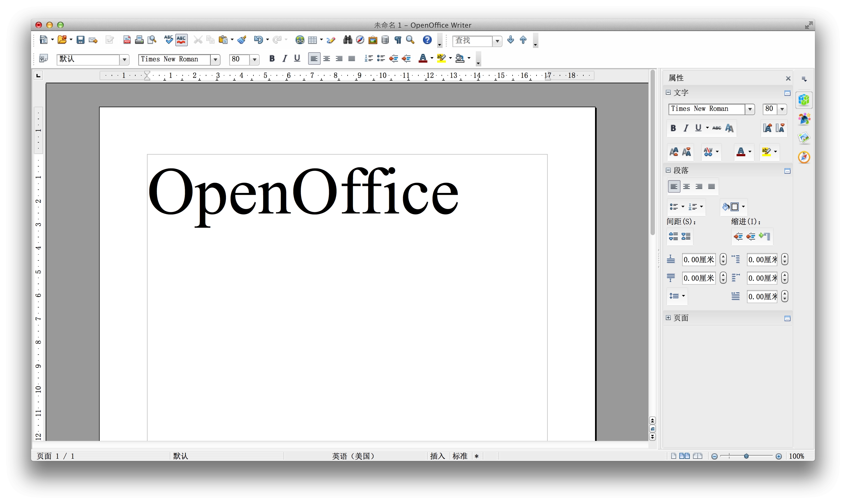Viewport: 846px width, 504px height.
Task: Insert a hyperlink using the toolbar icon
Action: point(299,40)
